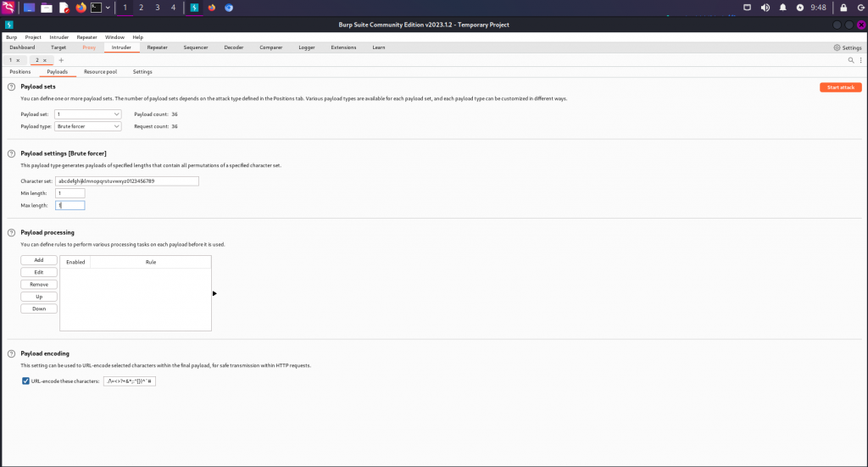The height and width of the screenshot is (467, 868).
Task: Open the three-dot options menu icon
Action: 861,60
